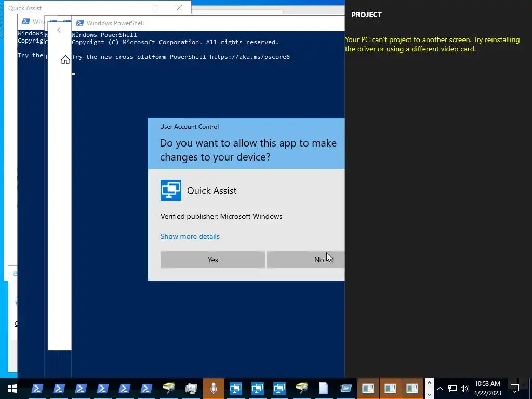The image size is (532, 399).
Task: Open the volume speaker tray icon
Action: (x=464, y=389)
